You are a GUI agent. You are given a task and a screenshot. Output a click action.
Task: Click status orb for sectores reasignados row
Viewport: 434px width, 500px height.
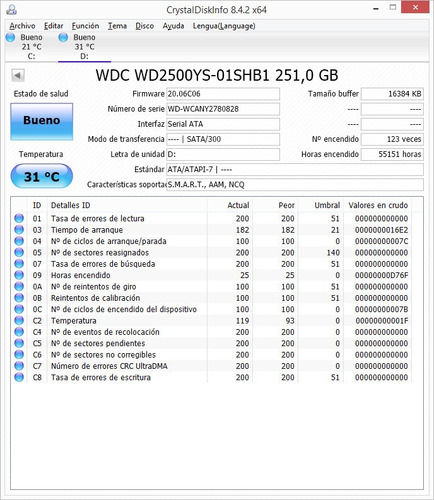click(19, 252)
